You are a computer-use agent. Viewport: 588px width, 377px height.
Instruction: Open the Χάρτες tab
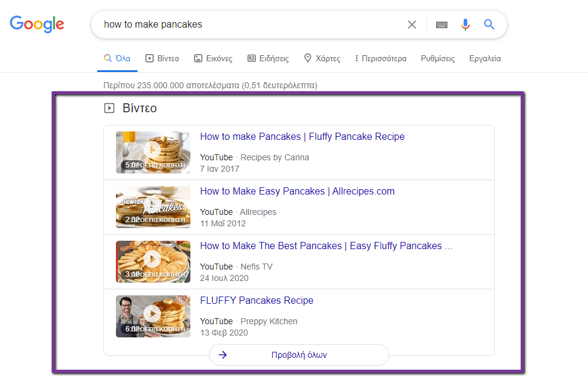click(322, 58)
